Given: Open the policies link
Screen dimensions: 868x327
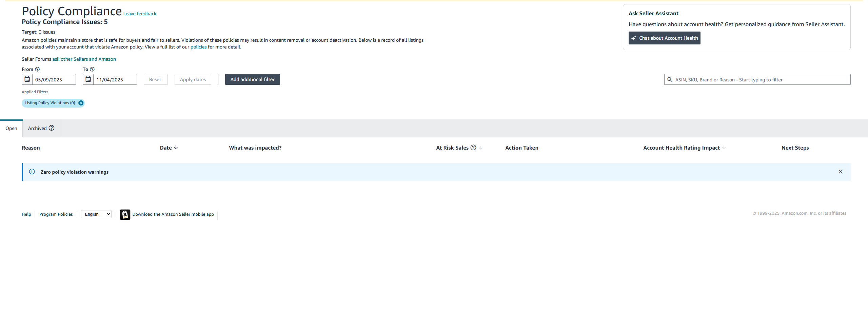Looking at the screenshot, I should tap(198, 47).
